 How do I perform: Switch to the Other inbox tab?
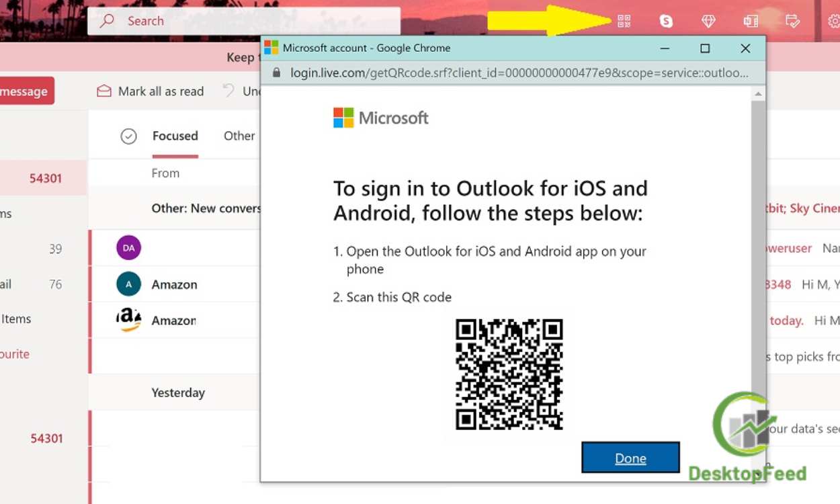click(x=239, y=136)
